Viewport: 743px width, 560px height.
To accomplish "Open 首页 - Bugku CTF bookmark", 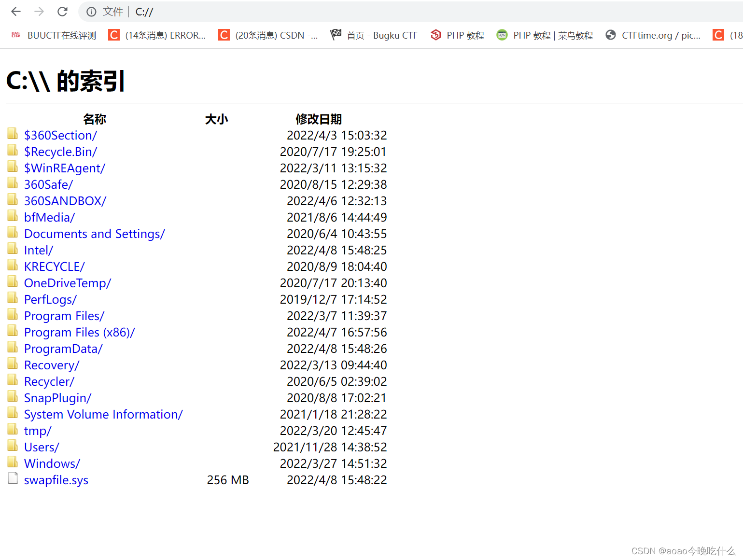I will click(x=374, y=35).
